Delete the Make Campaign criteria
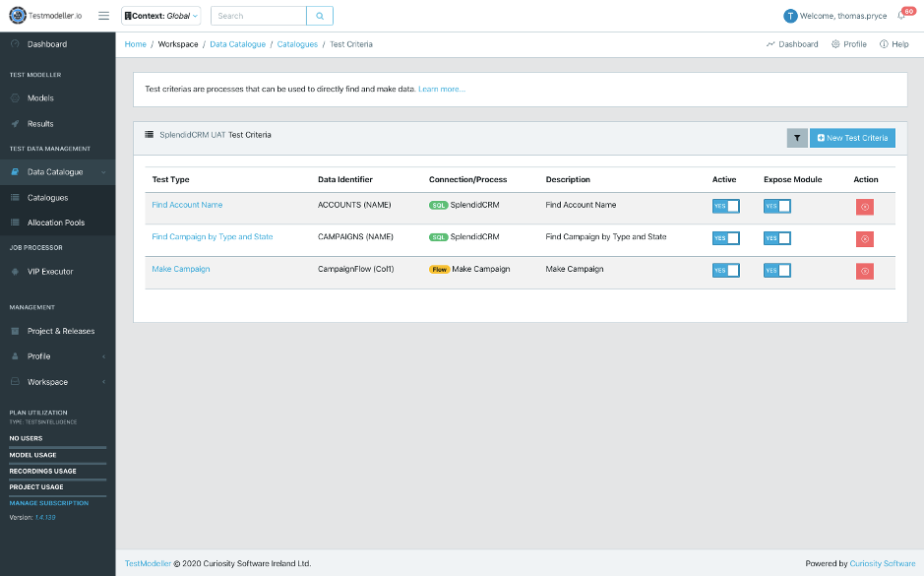The width and height of the screenshot is (924, 576). (x=864, y=272)
